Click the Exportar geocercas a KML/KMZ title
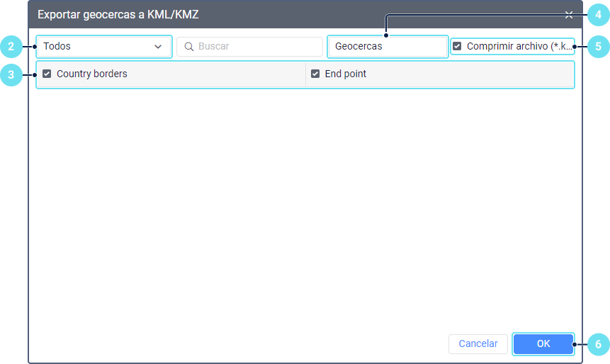The height and width of the screenshot is (364, 610). (118, 15)
